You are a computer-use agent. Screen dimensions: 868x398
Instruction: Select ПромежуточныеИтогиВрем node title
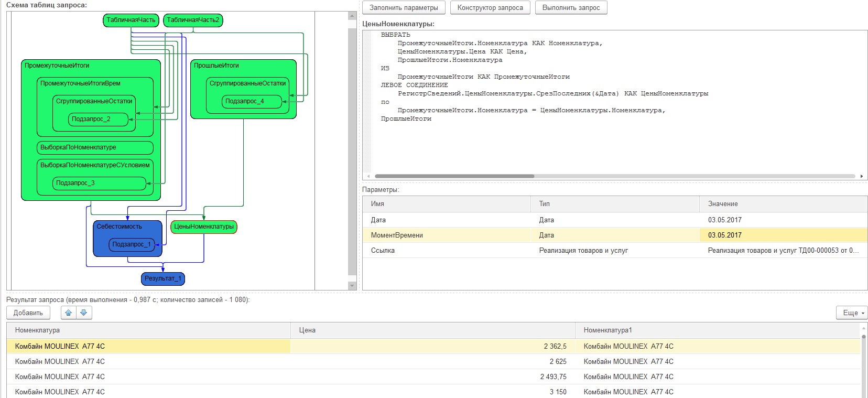pyautogui.click(x=80, y=83)
